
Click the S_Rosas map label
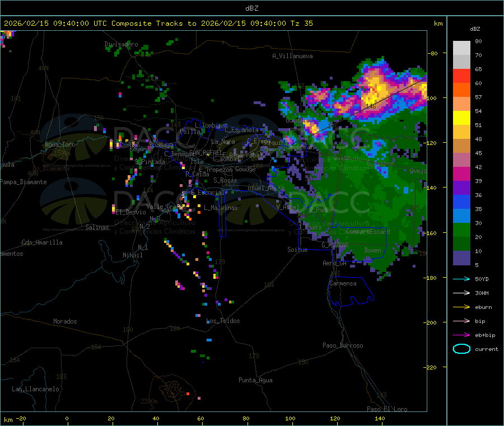click(225, 180)
